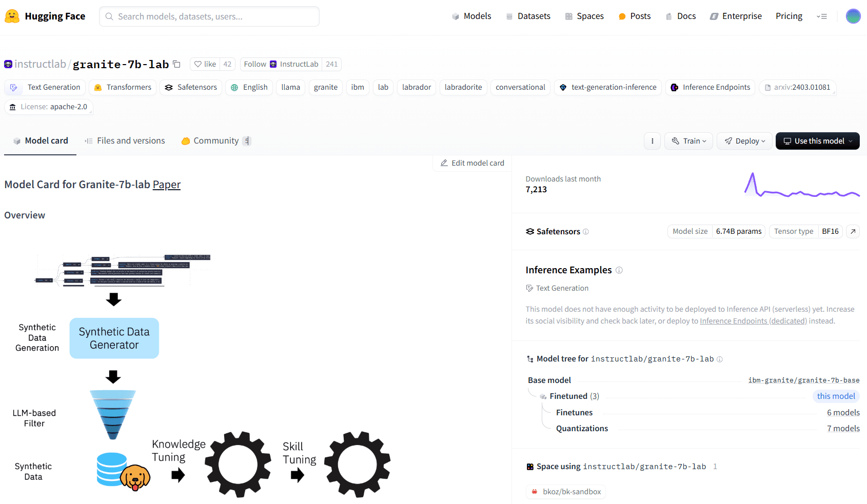
Task: Click the overview diagram image
Action: (199, 375)
